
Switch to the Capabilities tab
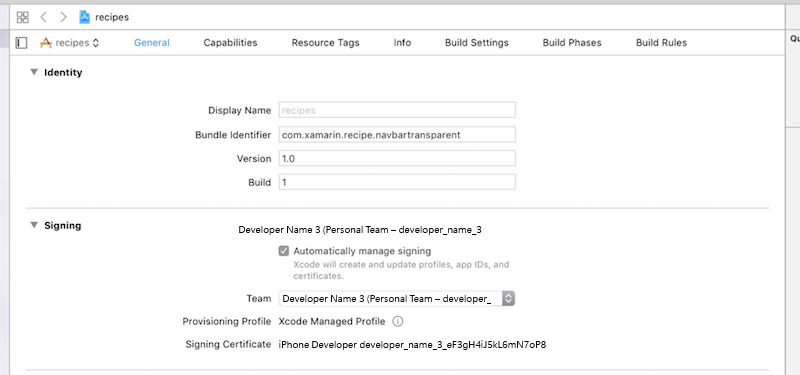230,43
